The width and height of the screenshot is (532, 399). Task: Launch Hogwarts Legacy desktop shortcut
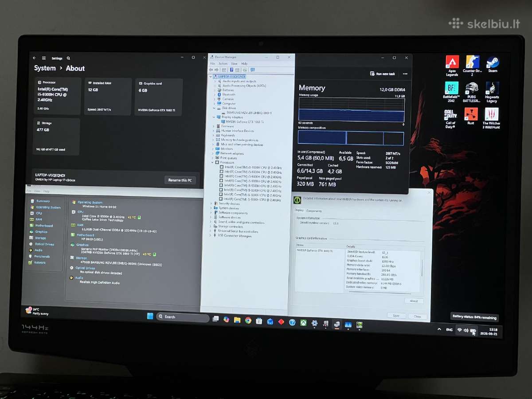click(492, 92)
